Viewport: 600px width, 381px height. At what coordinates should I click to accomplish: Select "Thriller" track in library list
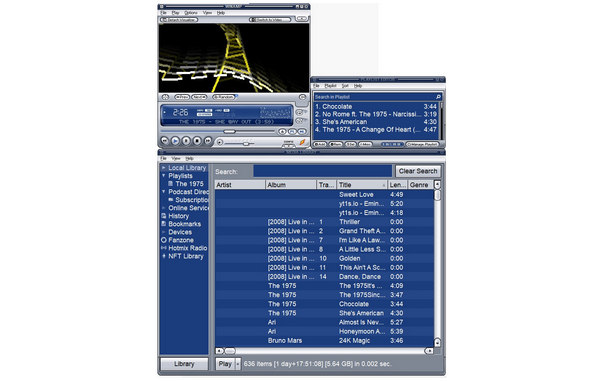click(324, 222)
